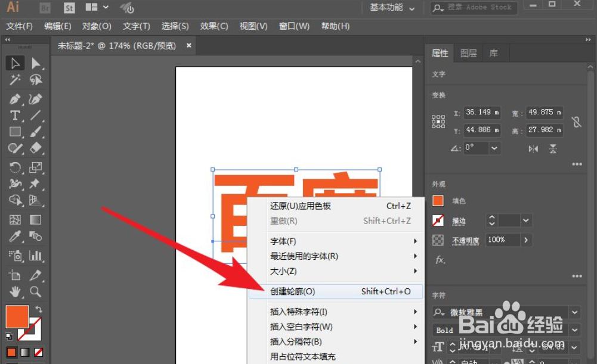Image resolution: width=597 pixels, height=364 pixels.
Task: Select the Symbol Sprayer tool
Action: pyautogui.click(x=16, y=256)
